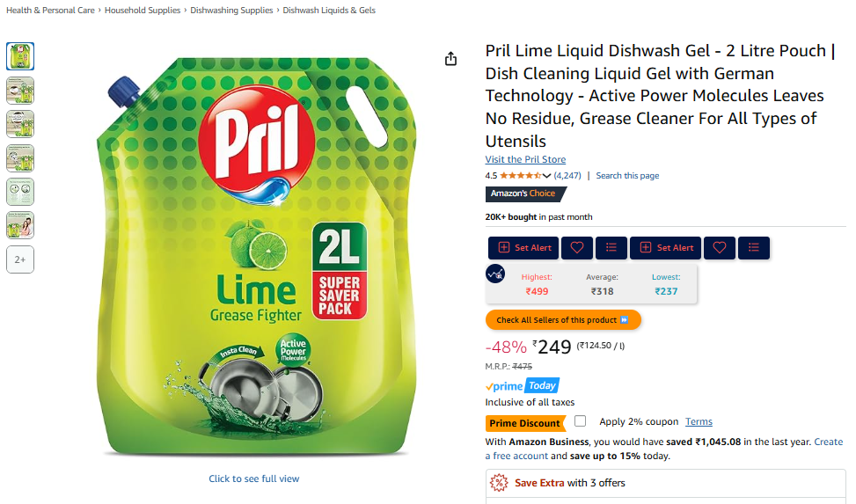Viewport: 856px width, 504px height.
Task: Click the 4,247 ratings count link
Action: coord(567,176)
